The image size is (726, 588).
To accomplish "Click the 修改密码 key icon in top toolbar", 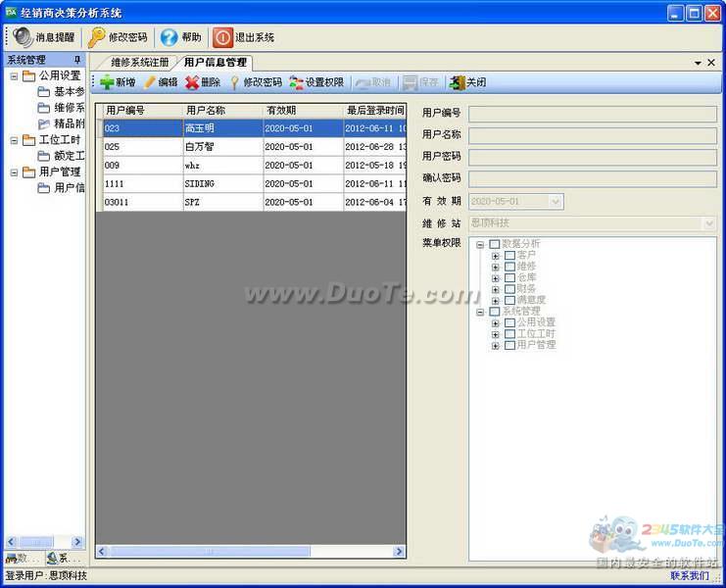I will click(x=96, y=37).
